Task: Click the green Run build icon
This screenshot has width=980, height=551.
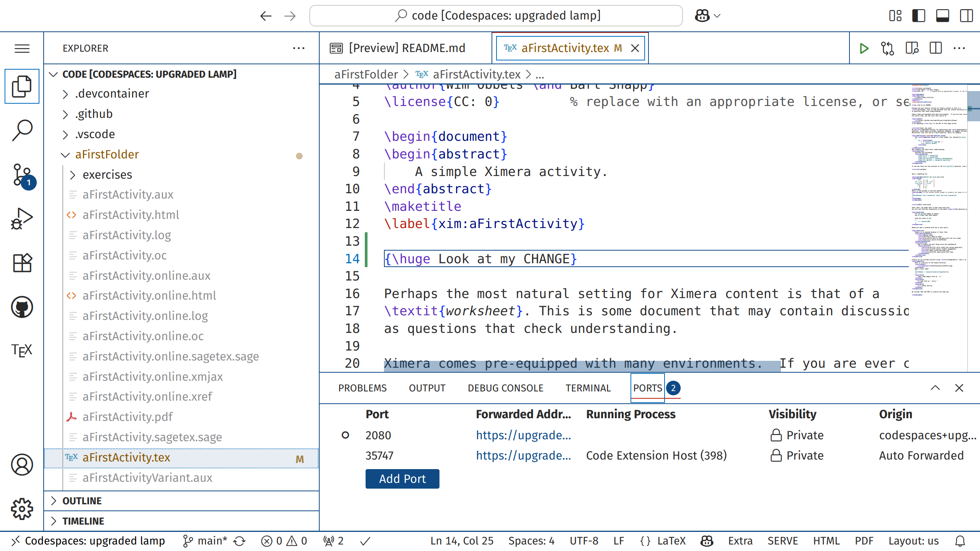Action: (x=864, y=48)
